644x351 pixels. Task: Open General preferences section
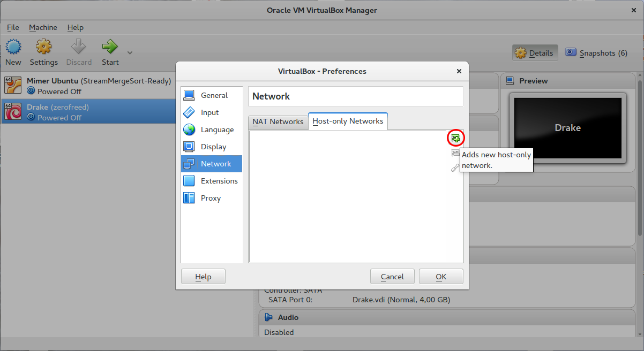(212, 95)
